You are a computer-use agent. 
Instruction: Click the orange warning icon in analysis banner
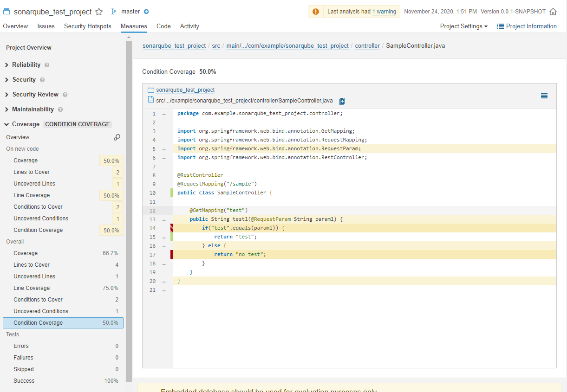(x=316, y=12)
